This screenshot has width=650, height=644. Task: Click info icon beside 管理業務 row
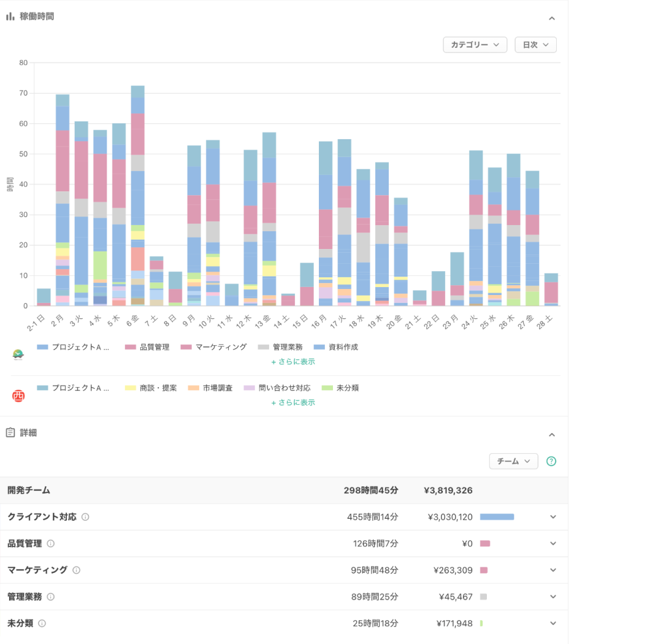click(x=51, y=597)
